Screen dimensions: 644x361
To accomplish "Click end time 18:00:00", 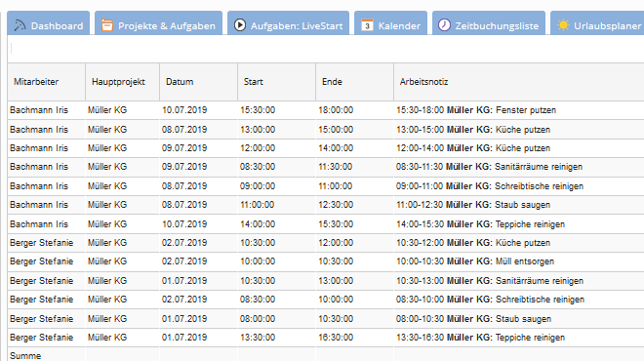I will (336, 110).
